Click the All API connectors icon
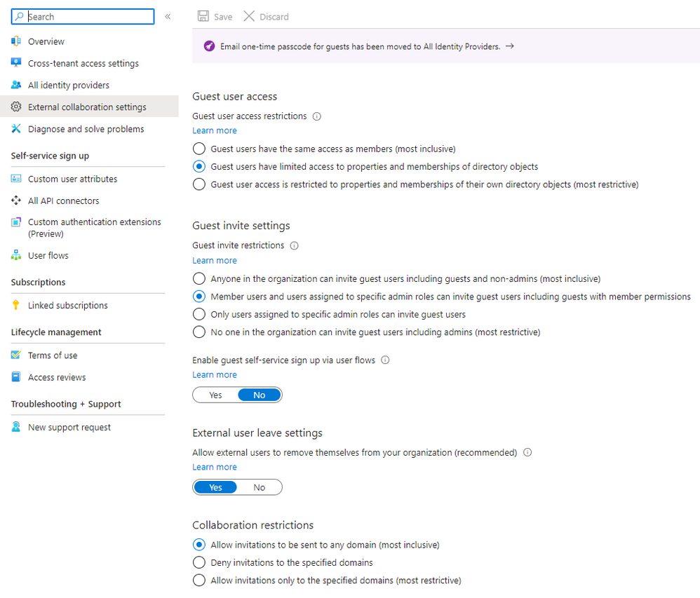 [x=16, y=201]
